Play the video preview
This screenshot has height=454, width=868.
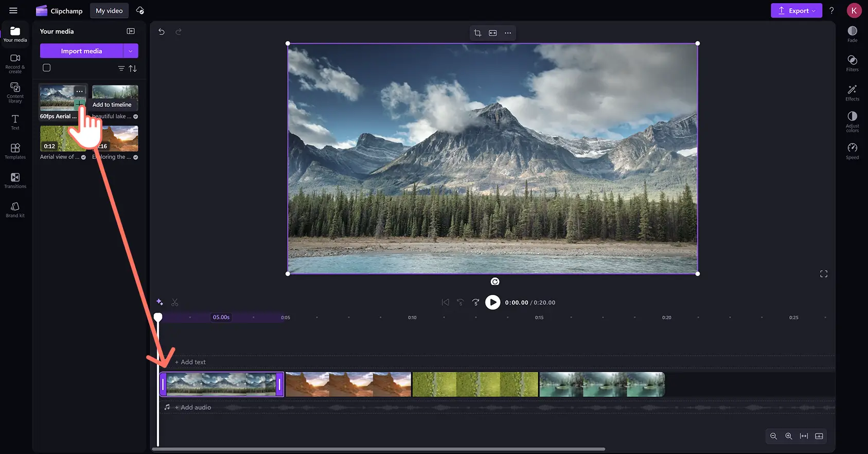click(492, 302)
